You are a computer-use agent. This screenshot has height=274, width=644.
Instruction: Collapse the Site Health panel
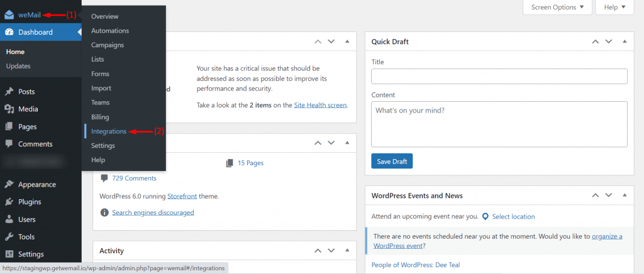347,41
